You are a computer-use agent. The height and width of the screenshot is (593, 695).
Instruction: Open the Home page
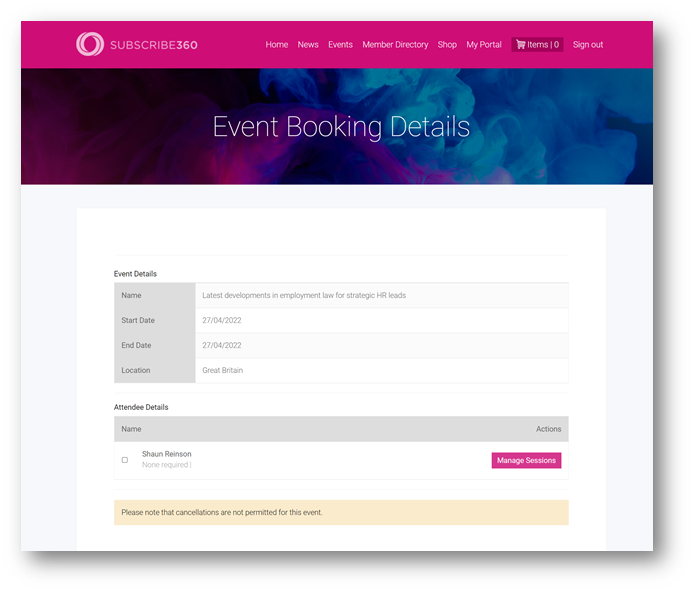click(277, 44)
